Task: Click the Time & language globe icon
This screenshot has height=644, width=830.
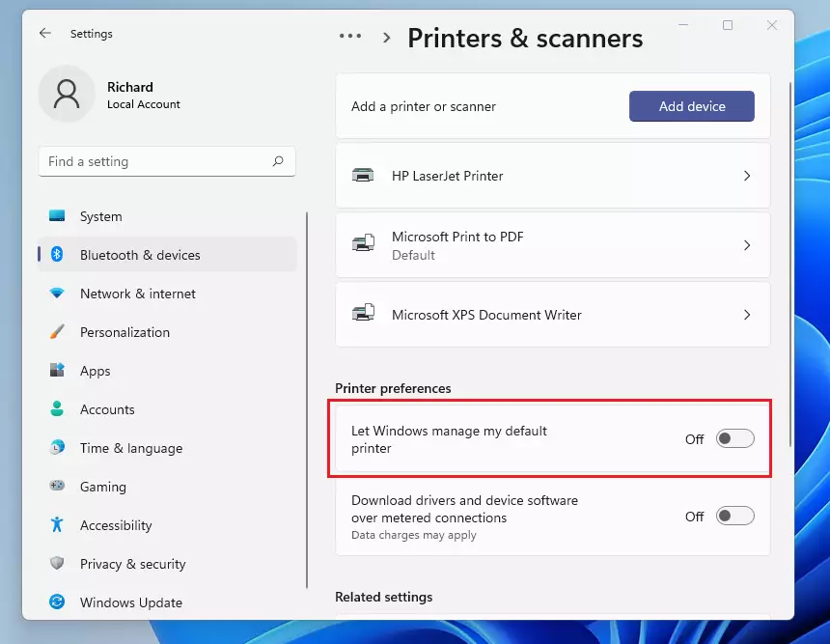Action: [57, 447]
